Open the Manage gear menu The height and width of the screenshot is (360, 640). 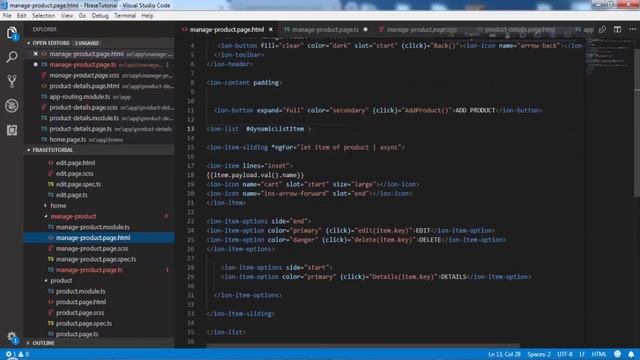pyautogui.click(x=12, y=337)
